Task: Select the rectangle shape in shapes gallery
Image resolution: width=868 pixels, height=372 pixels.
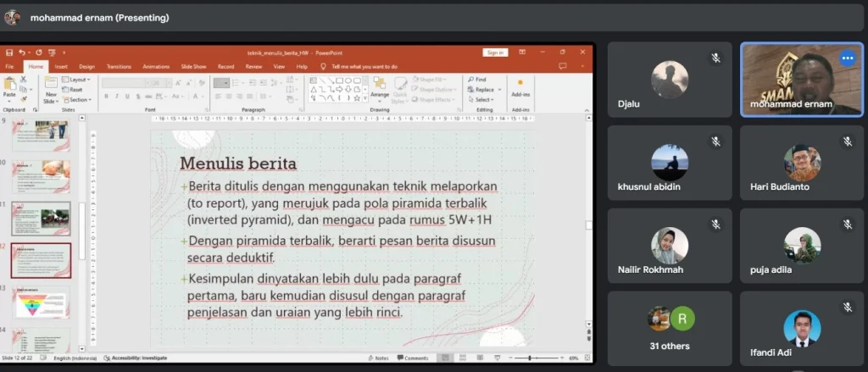Action: (340, 81)
